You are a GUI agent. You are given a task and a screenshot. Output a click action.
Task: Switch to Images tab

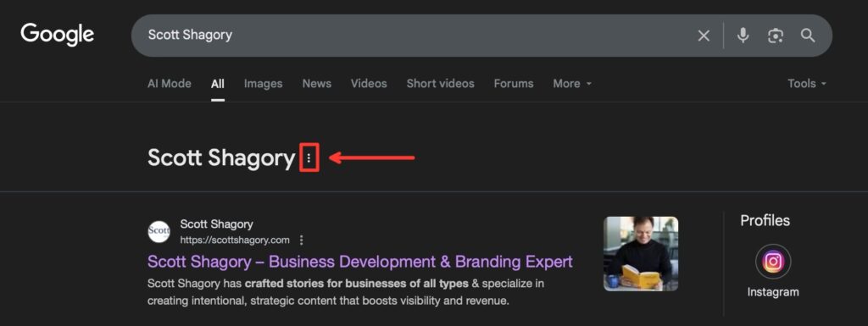click(263, 84)
